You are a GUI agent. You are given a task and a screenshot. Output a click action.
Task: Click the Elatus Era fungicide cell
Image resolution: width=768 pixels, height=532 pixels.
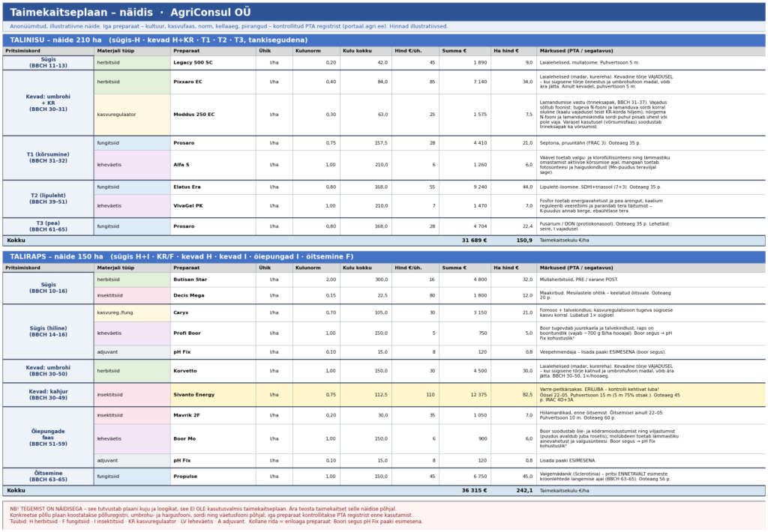tap(213, 187)
